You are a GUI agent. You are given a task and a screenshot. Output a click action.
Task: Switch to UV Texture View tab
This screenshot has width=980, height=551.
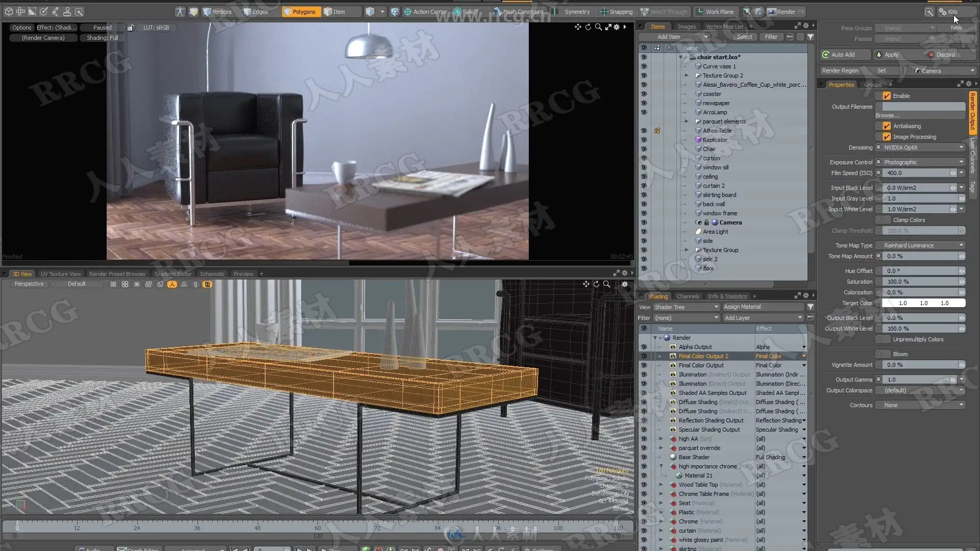click(x=61, y=274)
